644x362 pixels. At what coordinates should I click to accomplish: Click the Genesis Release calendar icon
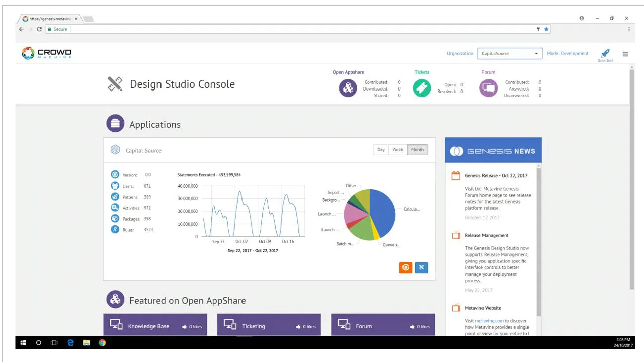point(456,175)
